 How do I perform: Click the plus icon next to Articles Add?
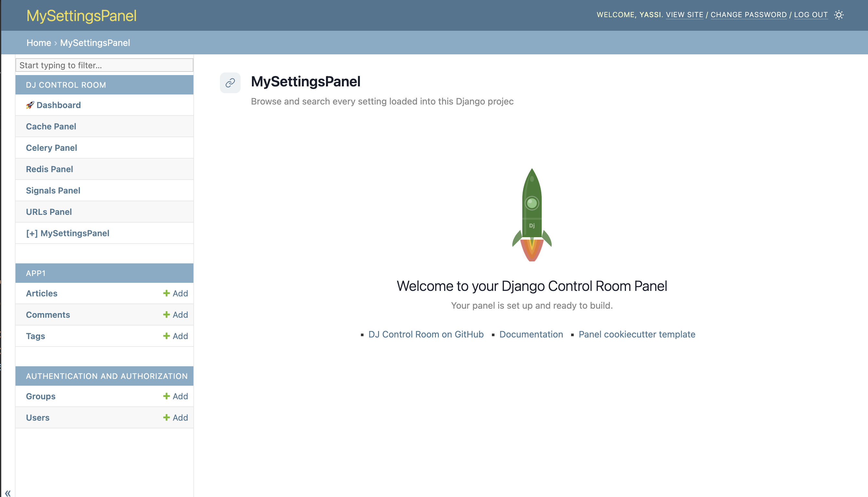coord(167,293)
